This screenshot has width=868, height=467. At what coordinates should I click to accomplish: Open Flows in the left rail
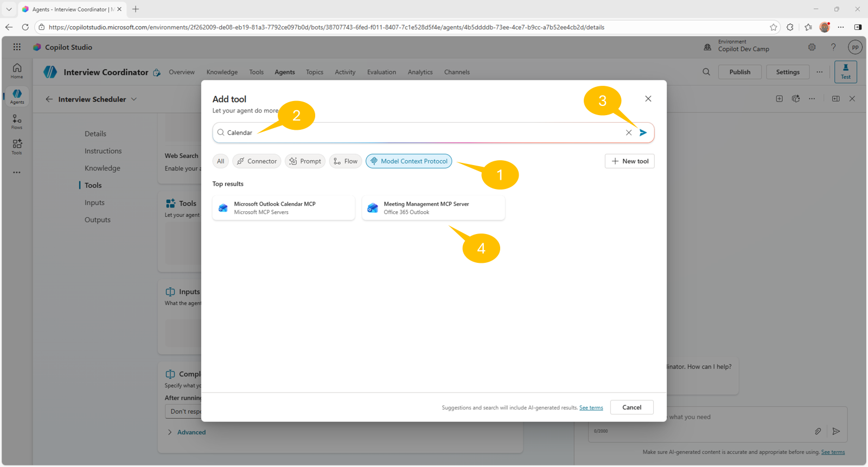[x=17, y=122]
